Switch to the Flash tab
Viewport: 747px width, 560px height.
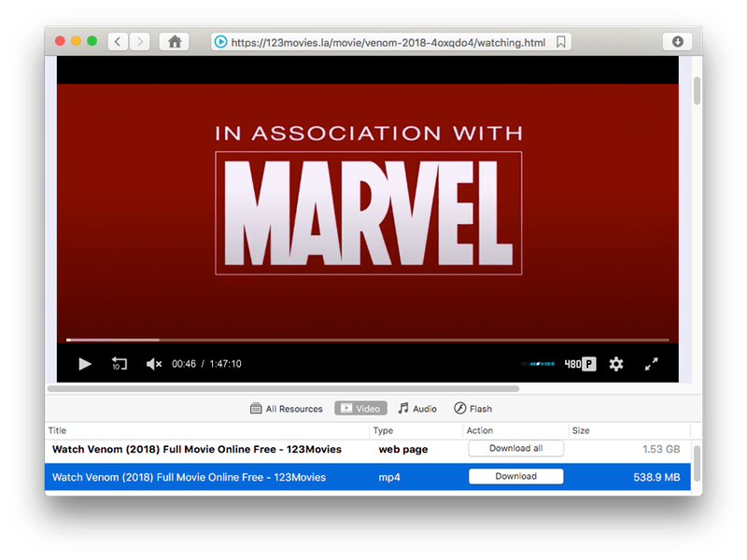473,409
